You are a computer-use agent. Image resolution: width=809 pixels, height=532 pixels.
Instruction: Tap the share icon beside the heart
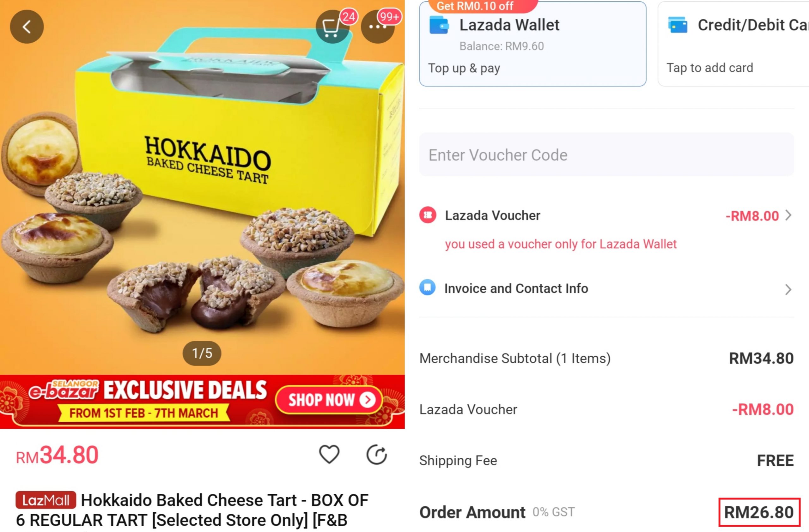click(377, 454)
